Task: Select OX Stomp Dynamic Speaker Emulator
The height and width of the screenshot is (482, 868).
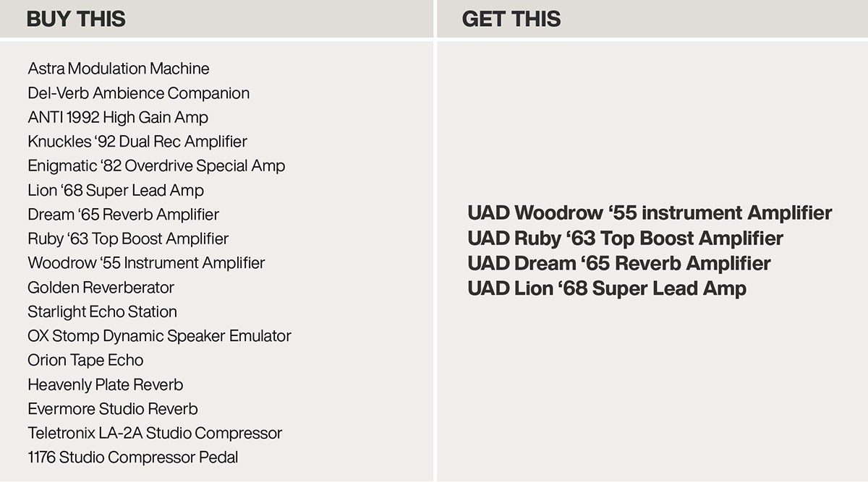Action: (159, 336)
